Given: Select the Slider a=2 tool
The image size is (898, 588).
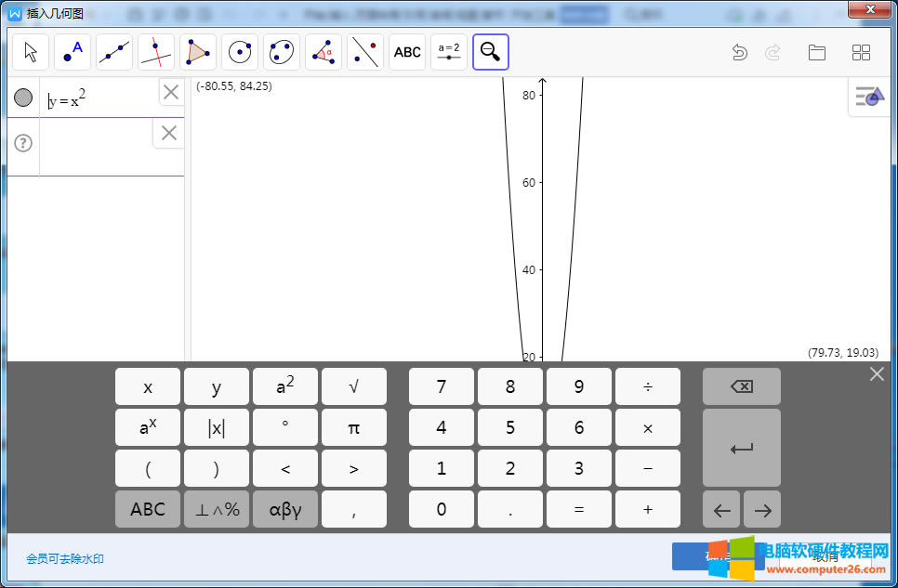Looking at the screenshot, I should (x=449, y=53).
